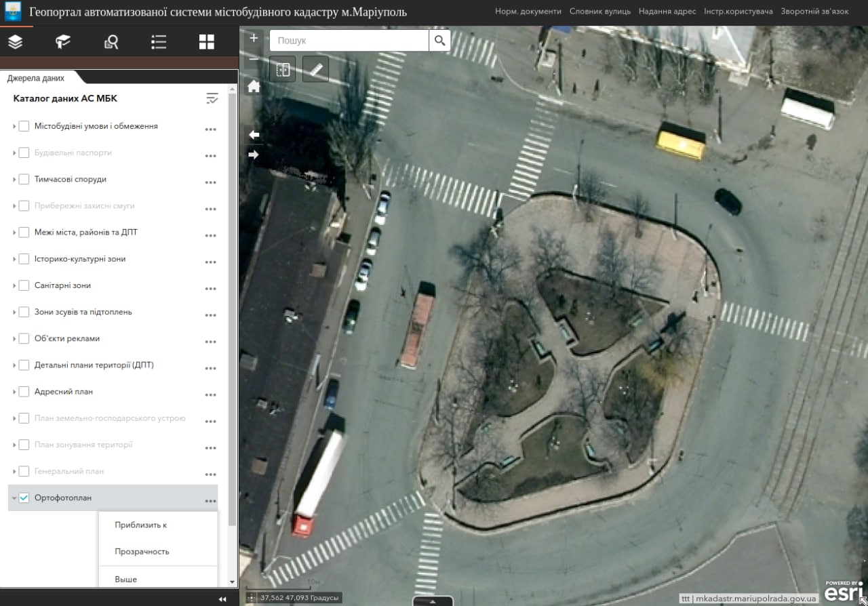Expand Санітарні зони group
The height and width of the screenshot is (606, 868).
(14, 285)
